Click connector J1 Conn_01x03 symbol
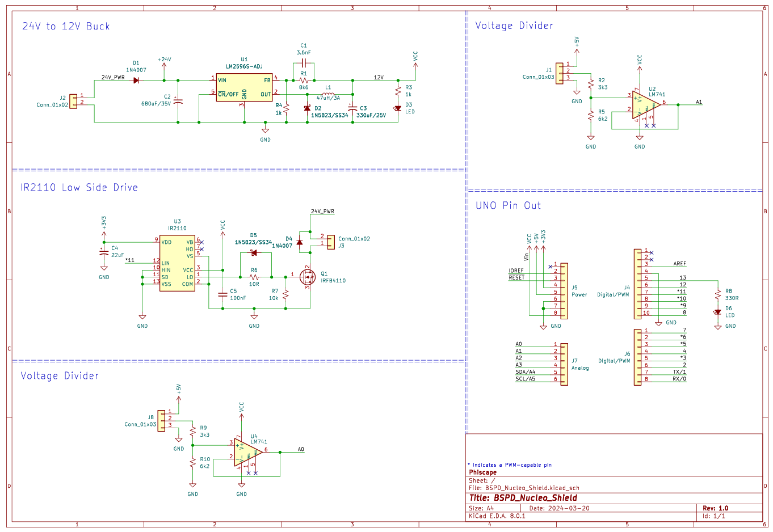Screen dimensions: 773x532 tap(560, 73)
